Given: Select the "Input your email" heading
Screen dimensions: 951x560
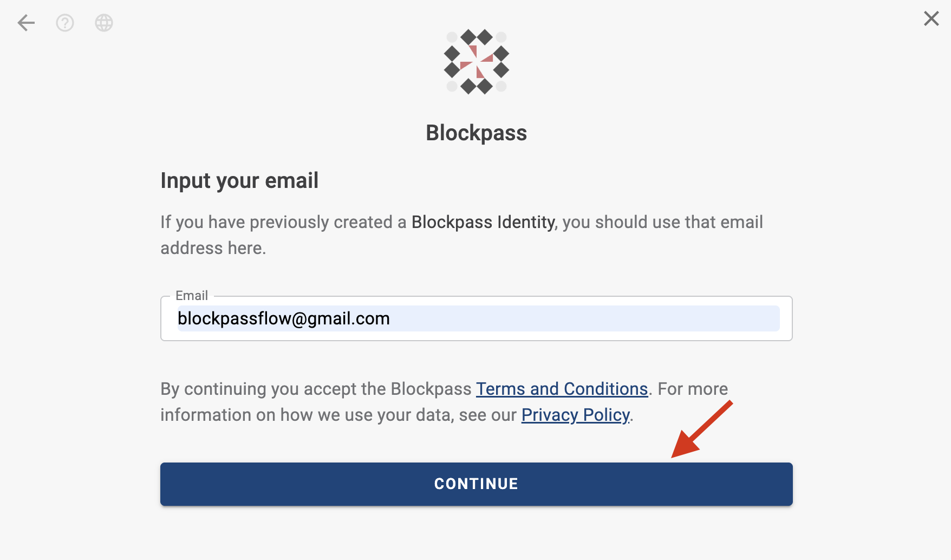Looking at the screenshot, I should pyautogui.click(x=239, y=181).
